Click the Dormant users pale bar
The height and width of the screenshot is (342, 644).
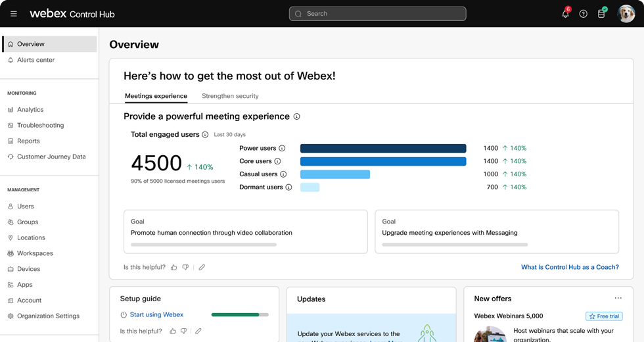[x=310, y=187]
